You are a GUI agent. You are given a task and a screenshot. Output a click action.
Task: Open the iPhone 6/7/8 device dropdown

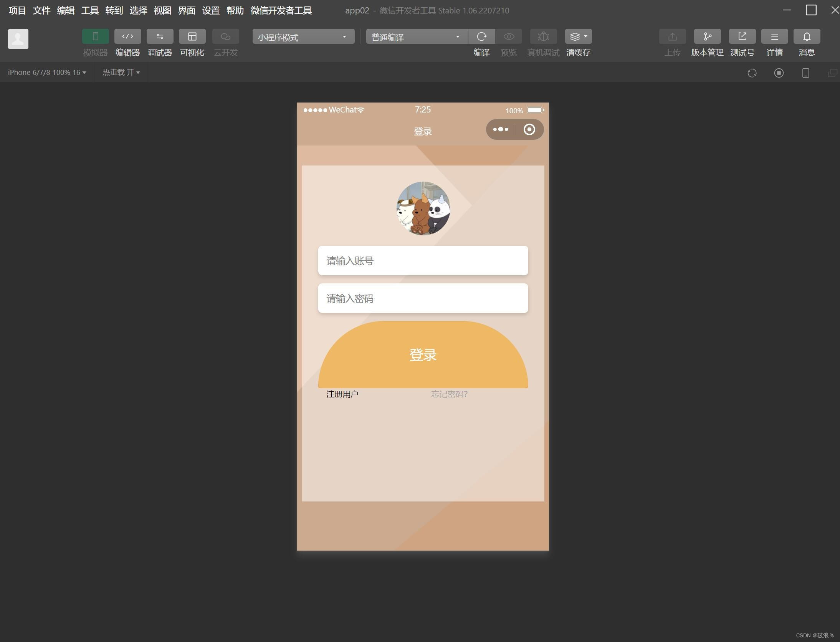(x=47, y=72)
